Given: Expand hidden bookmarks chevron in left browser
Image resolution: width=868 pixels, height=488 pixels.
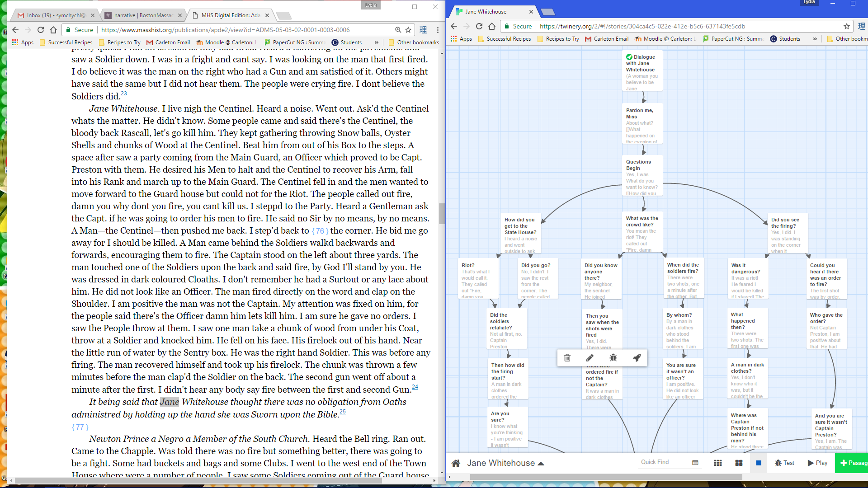Looking at the screenshot, I should coord(376,42).
